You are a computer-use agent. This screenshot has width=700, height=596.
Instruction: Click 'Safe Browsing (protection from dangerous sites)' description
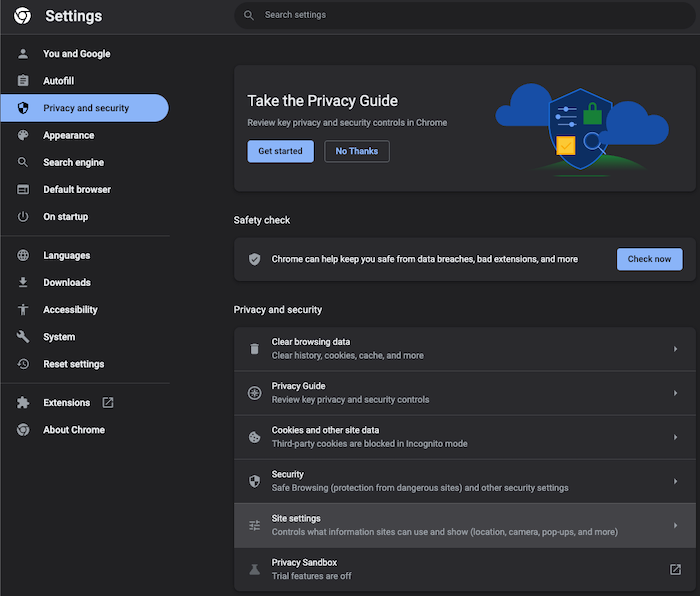point(420,488)
